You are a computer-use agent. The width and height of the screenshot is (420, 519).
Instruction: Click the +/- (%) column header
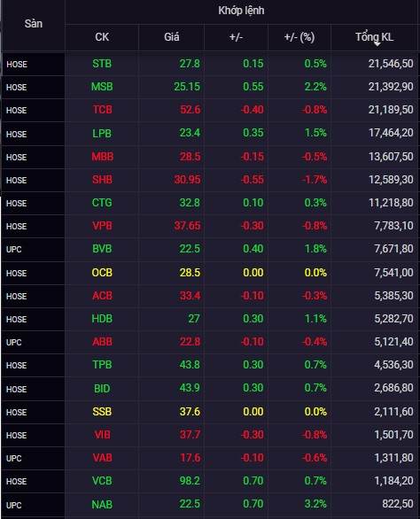point(299,37)
